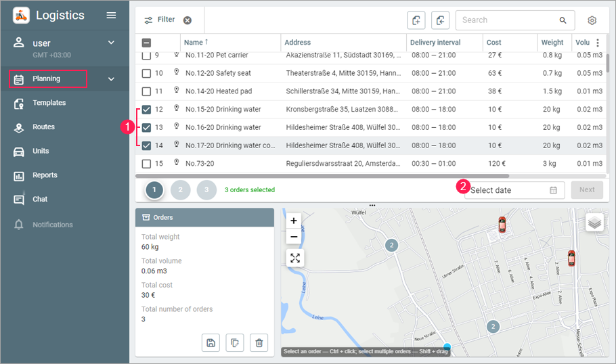The height and width of the screenshot is (364, 616).
Task: Clear the filter with the X icon
Action: pos(188,20)
